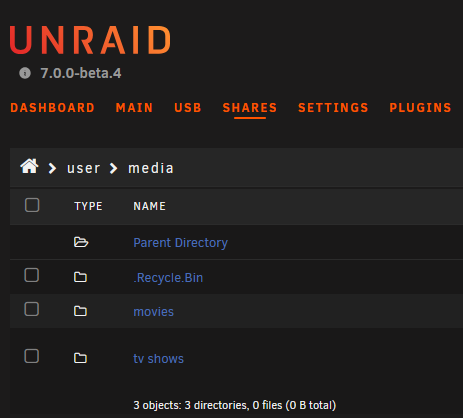
Task: Click the folder icon beside .Recycle.Bin
Action: coord(80,277)
